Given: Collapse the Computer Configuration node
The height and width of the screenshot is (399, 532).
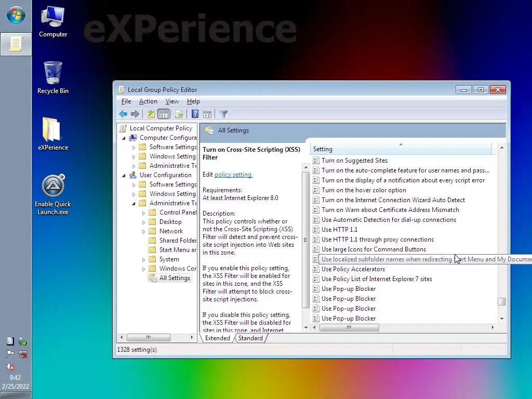Looking at the screenshot, I should 124,138.
